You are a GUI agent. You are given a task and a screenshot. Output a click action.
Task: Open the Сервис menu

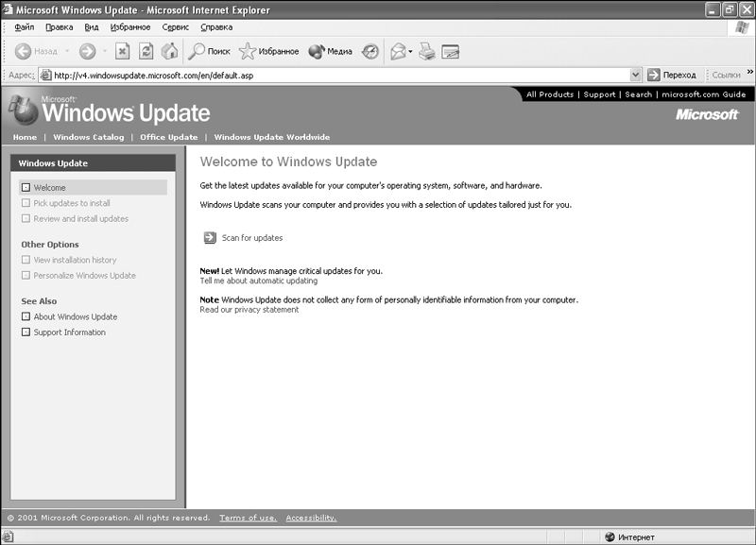[176, 27]
